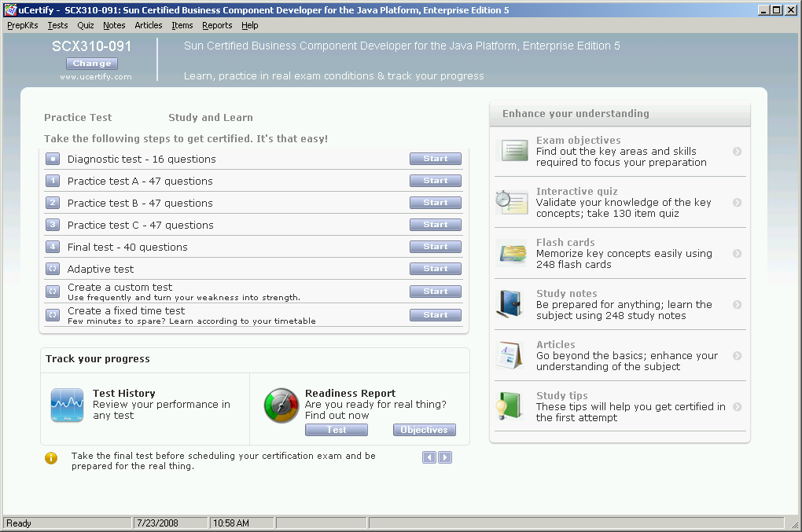
Task: Open the Flash cards heading
Action: click(565, 242)
